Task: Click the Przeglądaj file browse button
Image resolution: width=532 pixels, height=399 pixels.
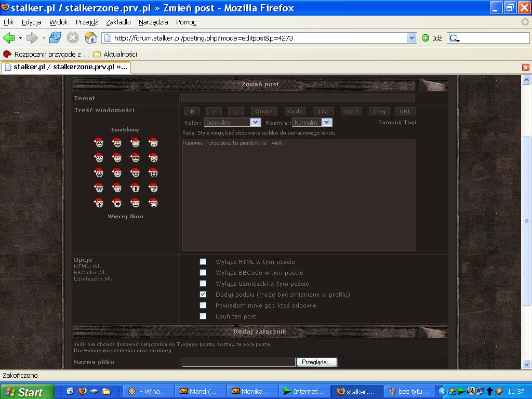Action: (x=316, y=362)
